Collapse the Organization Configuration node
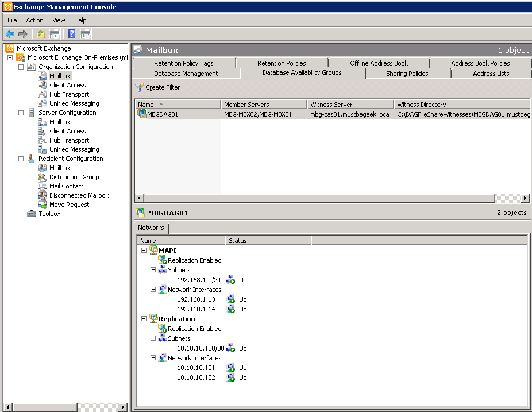Viewport: 532px width, 412px height. pyautogui.click(x=21, y=67)
